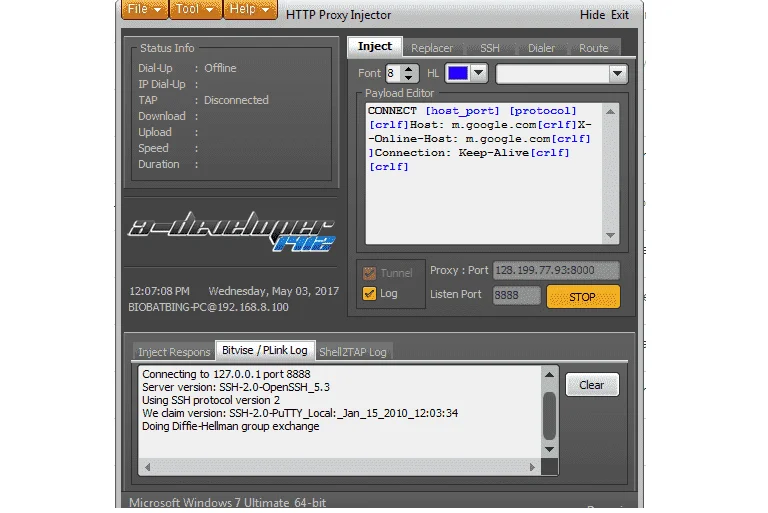
Task: Click the Dial-Up 'Offline' status text
Action: (x=220, y=68)
